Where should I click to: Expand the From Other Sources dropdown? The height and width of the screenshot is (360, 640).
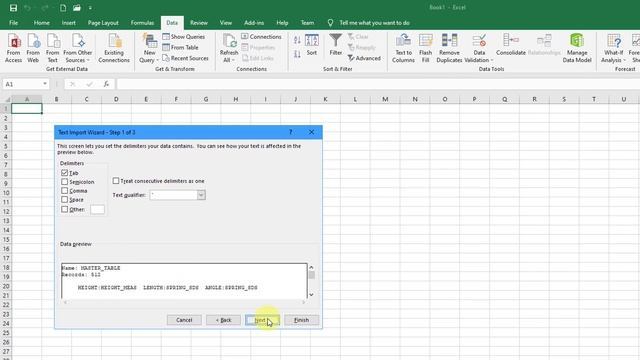click(x=88, y=60)
